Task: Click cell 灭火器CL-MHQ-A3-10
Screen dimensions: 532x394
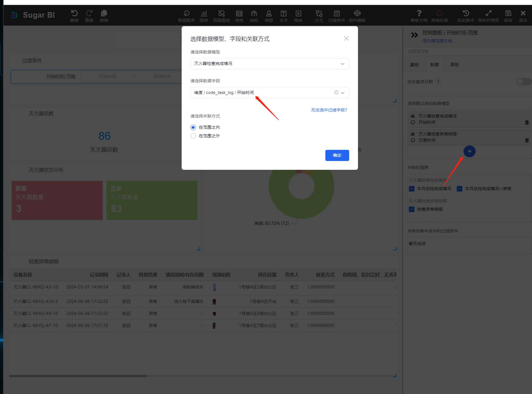Action: click(x=36, y=287)
